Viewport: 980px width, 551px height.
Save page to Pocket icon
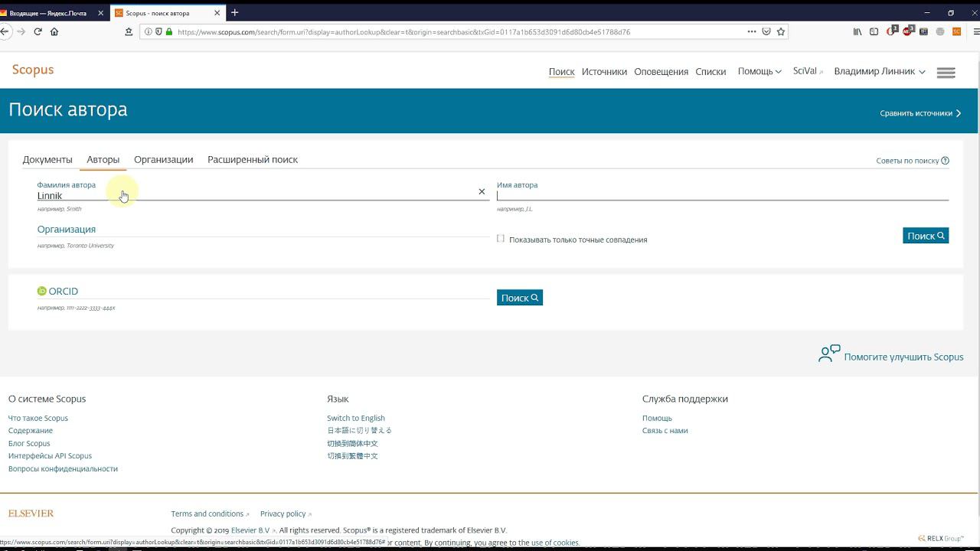(x=766, y=32)
